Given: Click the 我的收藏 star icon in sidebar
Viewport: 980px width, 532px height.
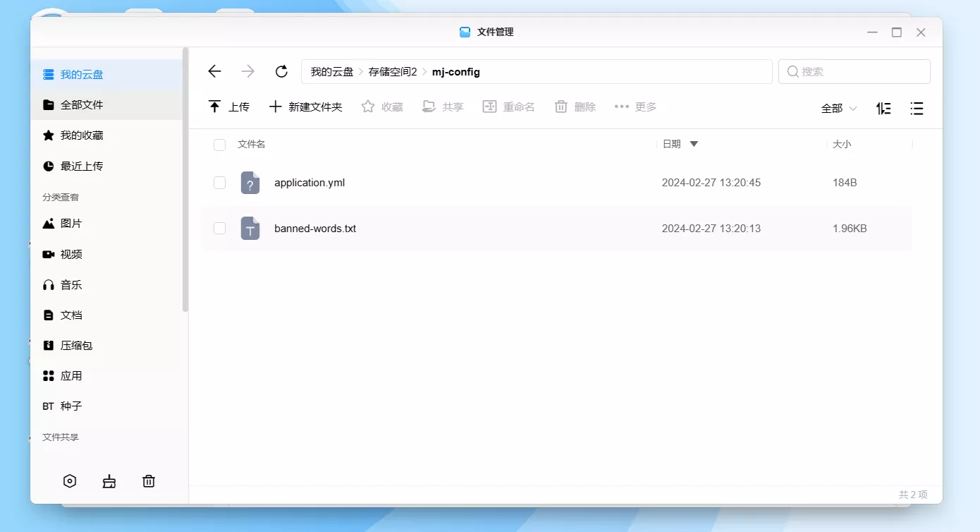Looking at the screenshot, I should (49, 135).
